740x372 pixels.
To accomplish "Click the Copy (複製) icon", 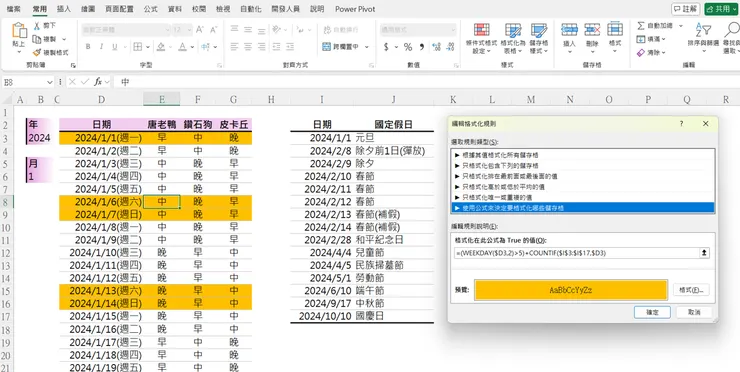I will point(37,39).
